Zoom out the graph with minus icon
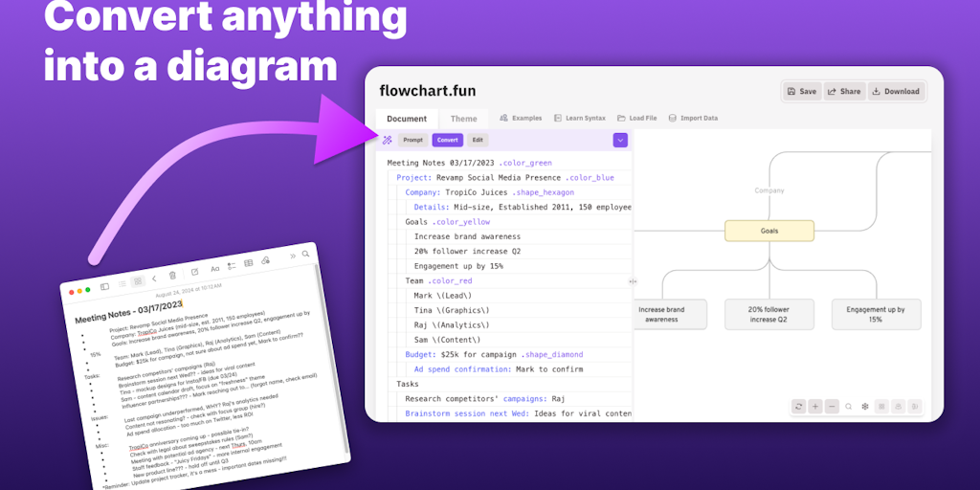Image resolution: width=980 pixels, height=490 pixels. pos(833,406)
